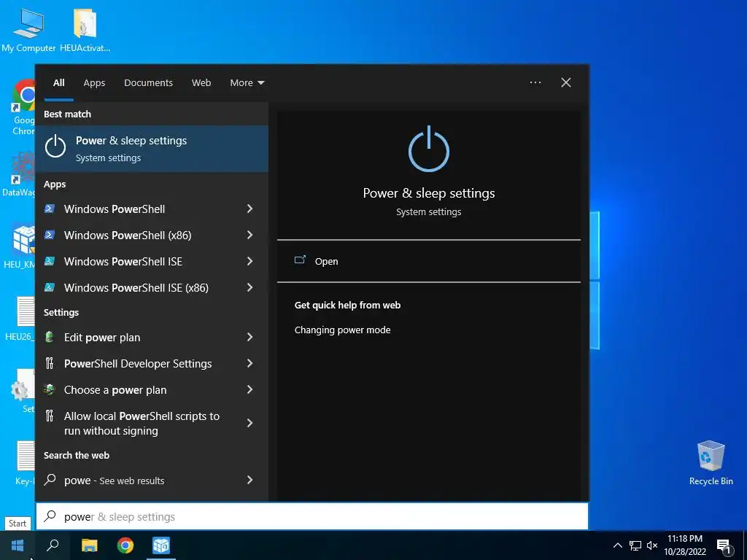Image resolution: width=747 pixels, height=560 pixels.
Task: Click the Windows PowerShell app icon
Action: point(50,209)
